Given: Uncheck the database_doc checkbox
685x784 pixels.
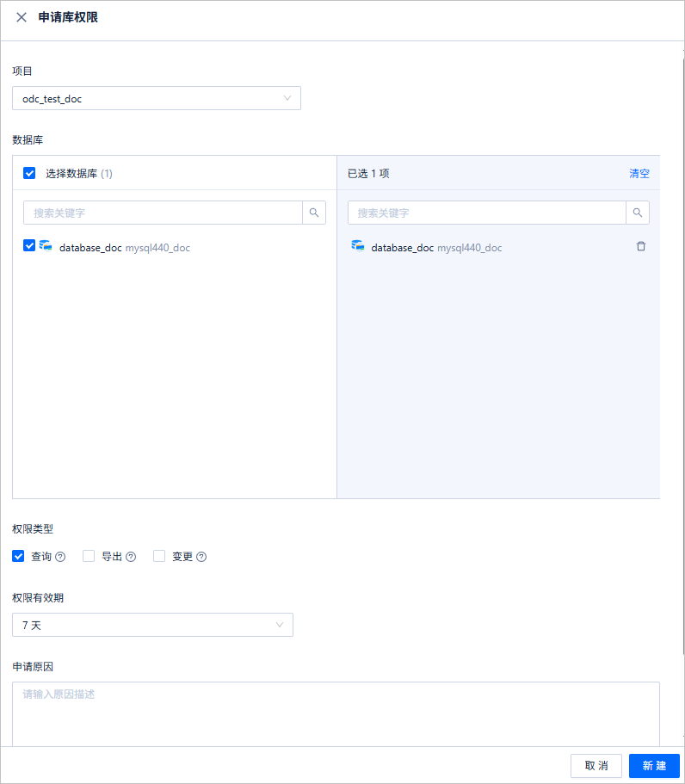Looking at the screenshot, I should [x=29, y=245].
